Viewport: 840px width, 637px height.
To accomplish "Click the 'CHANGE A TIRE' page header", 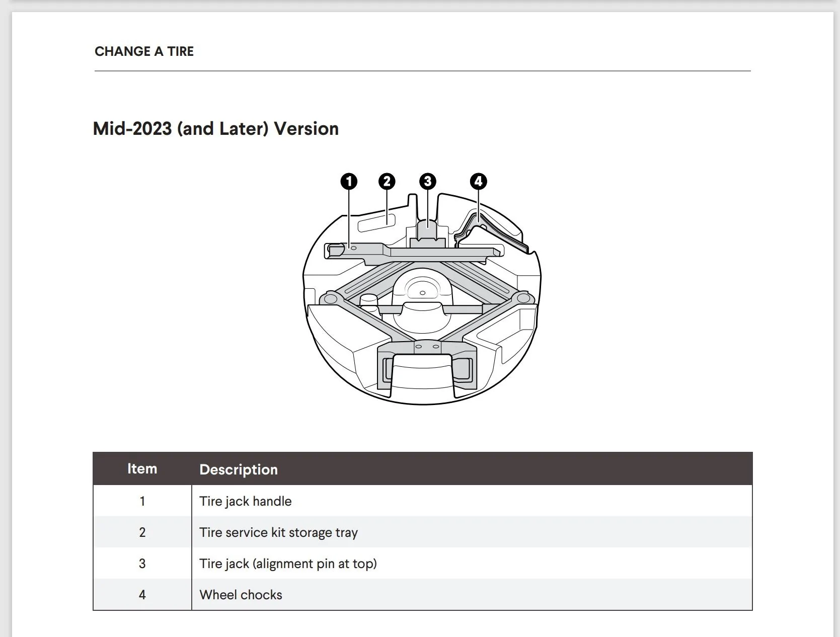I will pos(144,51).
